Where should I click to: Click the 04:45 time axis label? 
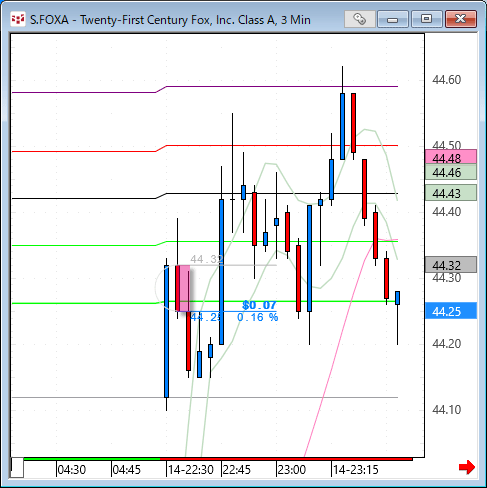pyautogui.click(x=127, y=470)
